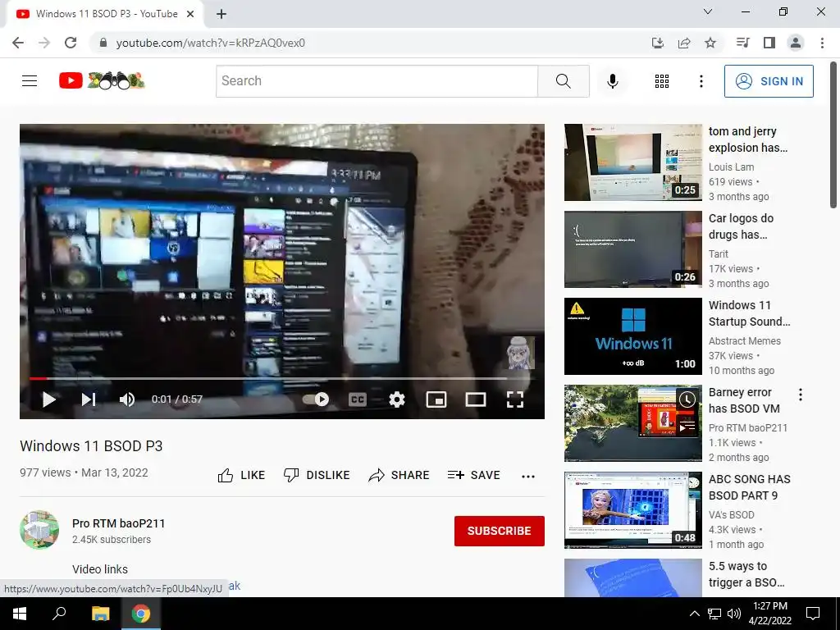Viewport: 840px width, 630px height.
Task: Like the video
Action: point(242,475)
